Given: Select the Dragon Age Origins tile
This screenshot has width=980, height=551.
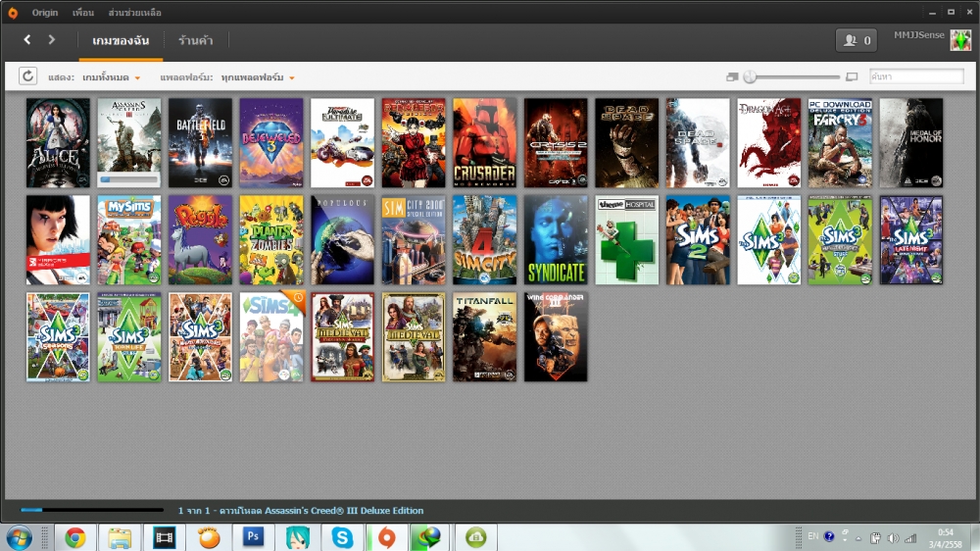Looking at the screenshot, I should point(768,142).
